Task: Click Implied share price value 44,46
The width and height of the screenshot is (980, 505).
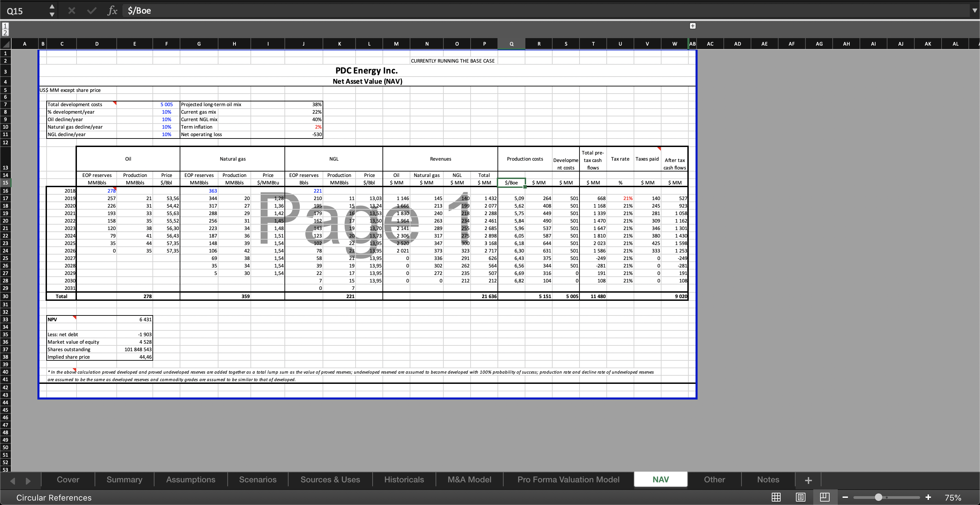Action: coord(135,357)
